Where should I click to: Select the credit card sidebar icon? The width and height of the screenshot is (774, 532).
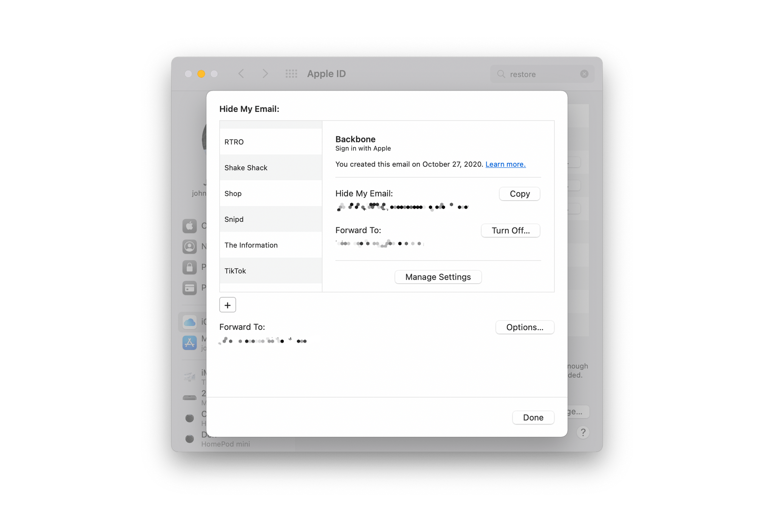[190, 288]
